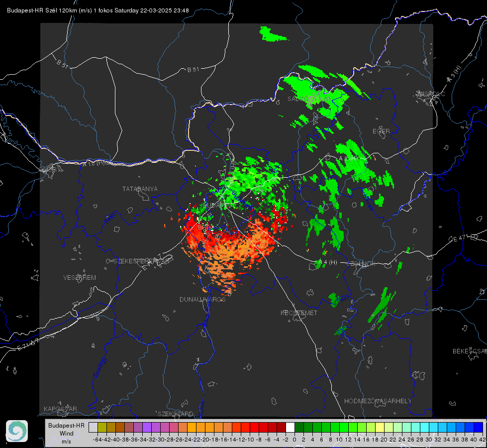This screenshot has height=448, width=487.
Task: Select the deep blue swatch between 40 and 42
Action: (x=478, y=428)
